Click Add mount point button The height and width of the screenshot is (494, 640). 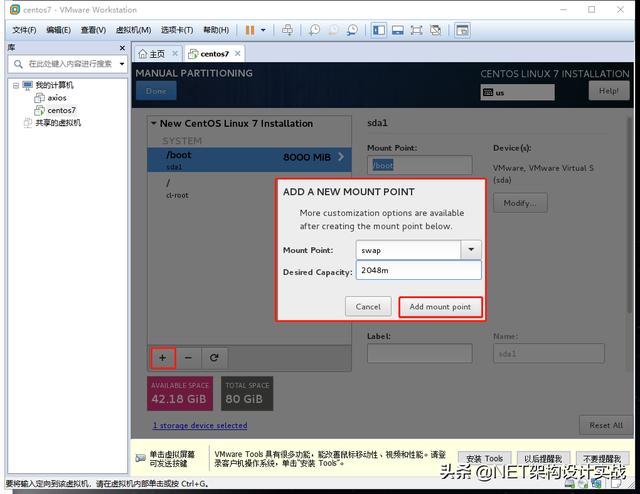coord(440,307)
